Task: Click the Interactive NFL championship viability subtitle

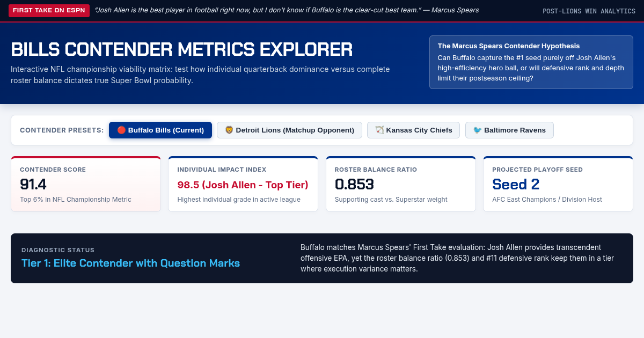Action: 200,75
